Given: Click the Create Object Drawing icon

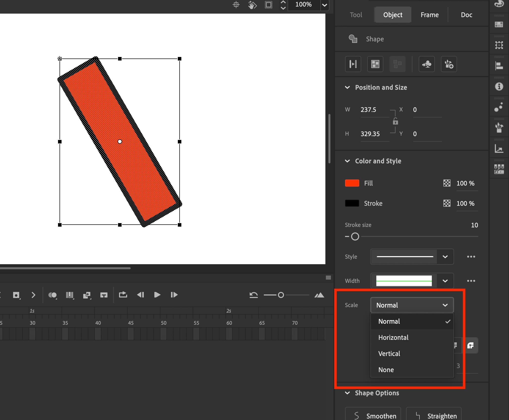Looking at the screenshot, I should point(375,64).
